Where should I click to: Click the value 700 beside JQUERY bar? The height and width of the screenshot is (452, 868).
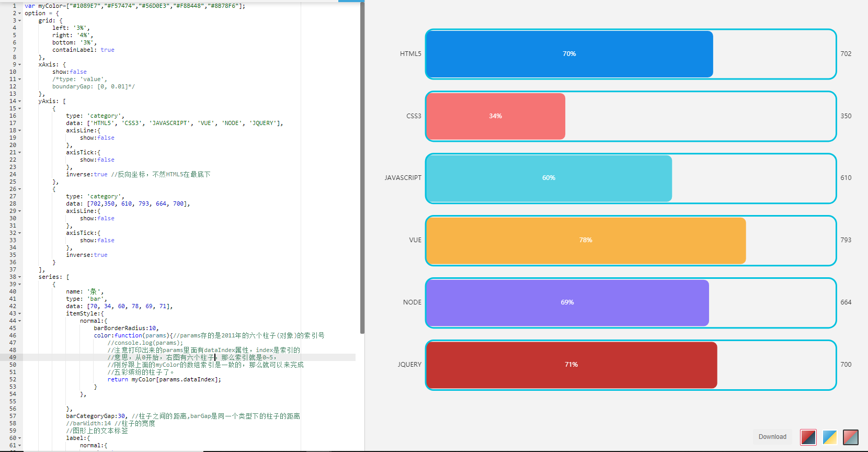(x=846, y=365)
